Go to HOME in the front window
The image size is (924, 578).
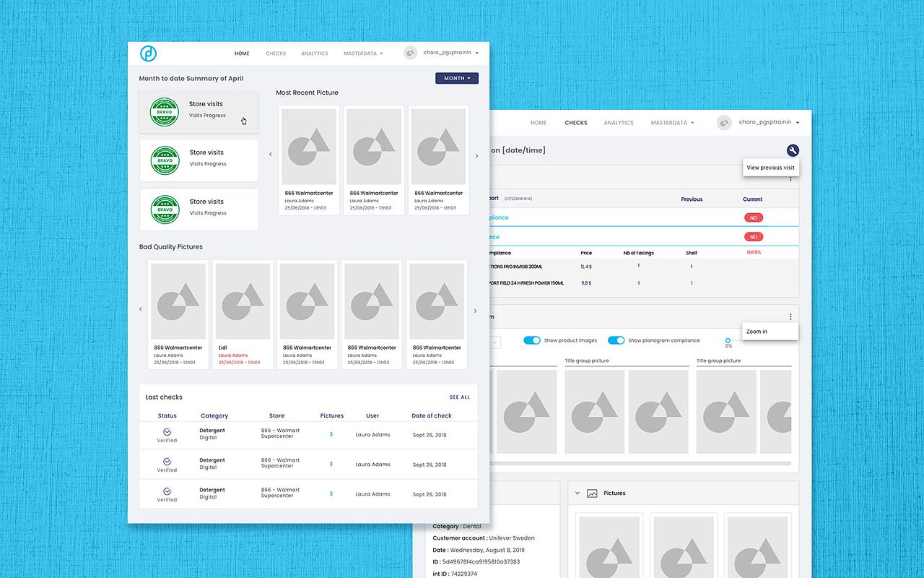tap(242, 53)
